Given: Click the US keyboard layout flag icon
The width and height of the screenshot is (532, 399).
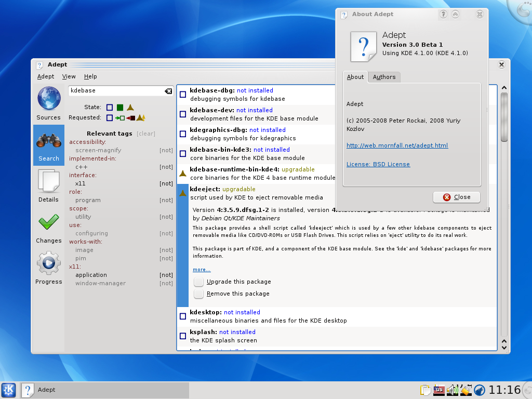Looking at the screenshot, I should 439,390.
